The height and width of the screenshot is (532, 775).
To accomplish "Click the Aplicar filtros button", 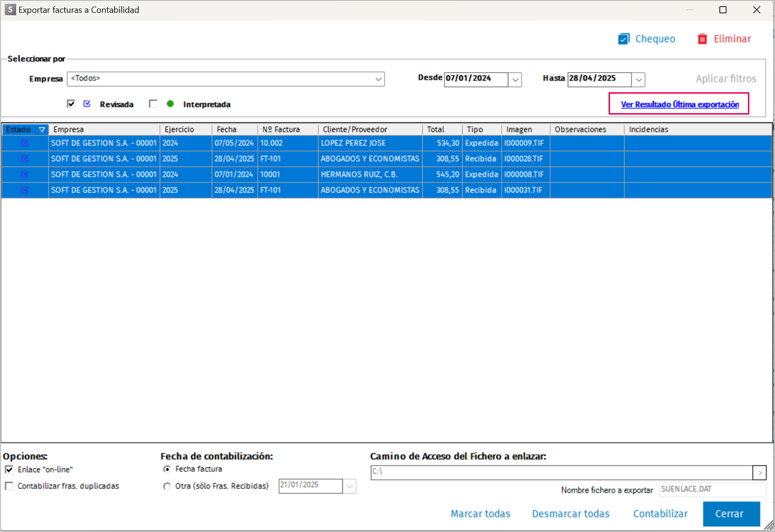I will [x=726, y=79].
